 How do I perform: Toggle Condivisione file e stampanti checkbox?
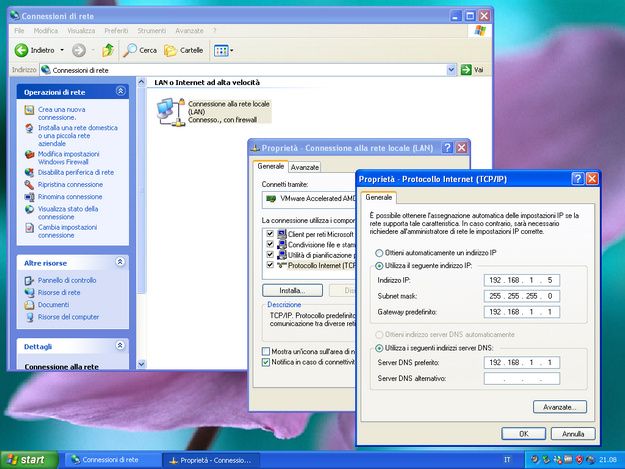click(270, 244)
